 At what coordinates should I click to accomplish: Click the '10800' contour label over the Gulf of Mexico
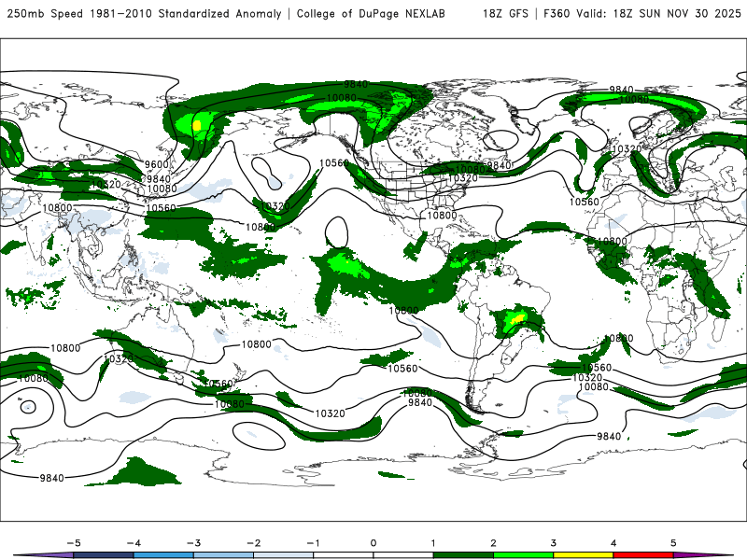click(x=442, y=216)
